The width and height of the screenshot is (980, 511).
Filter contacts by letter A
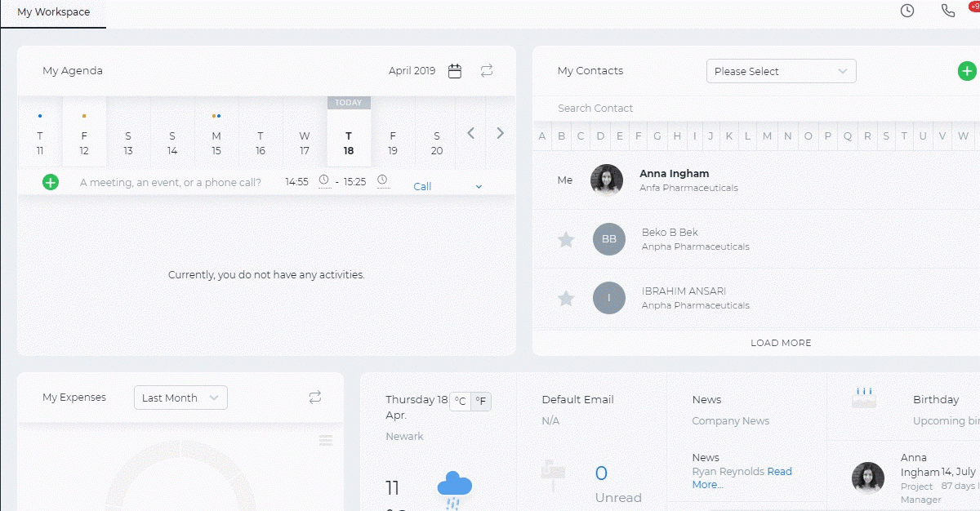[542, 136]
